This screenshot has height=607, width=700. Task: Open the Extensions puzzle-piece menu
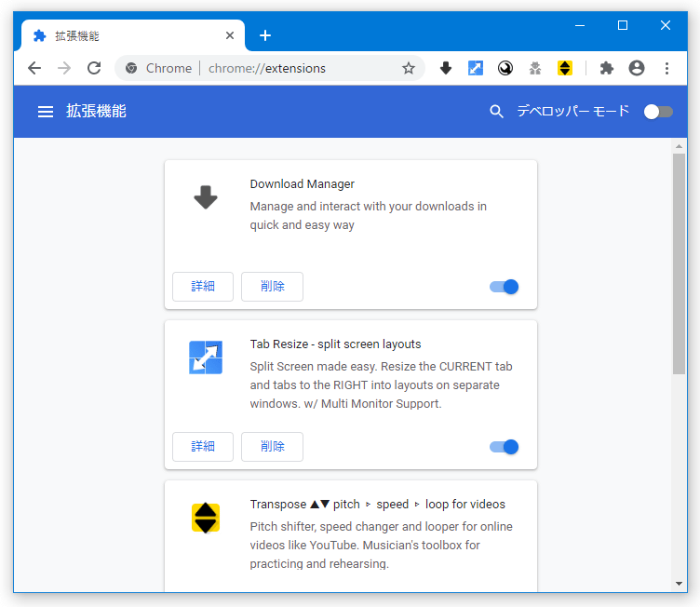coord(607,68)
